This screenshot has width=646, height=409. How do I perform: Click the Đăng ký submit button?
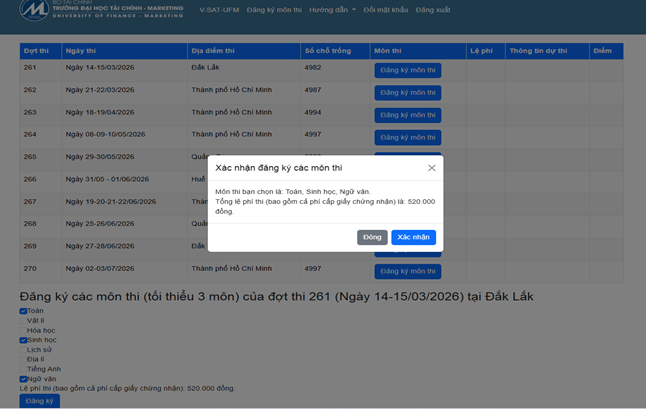(40, 400)
